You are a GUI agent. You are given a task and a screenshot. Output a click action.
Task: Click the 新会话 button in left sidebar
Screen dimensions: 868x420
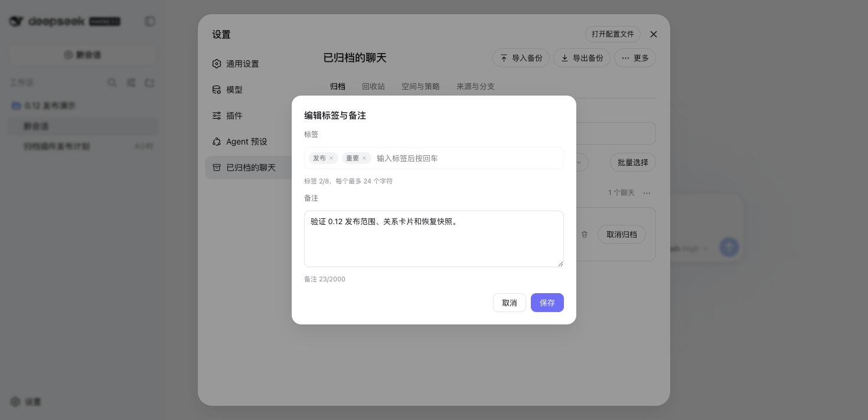(x=83, y=55)
